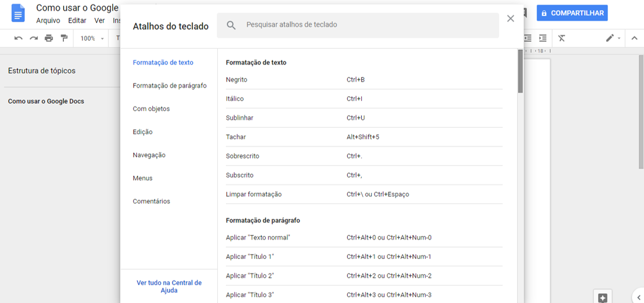Viewport: 644px width, 303px height.
Task: Select Formatação de texto category
Action: click(x=163, y=62)
